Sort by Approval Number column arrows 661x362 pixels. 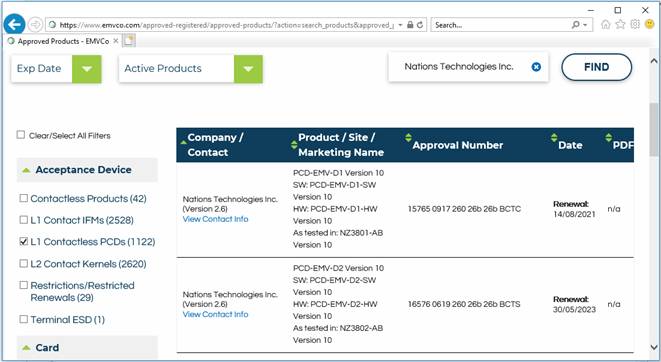[408, 138]
